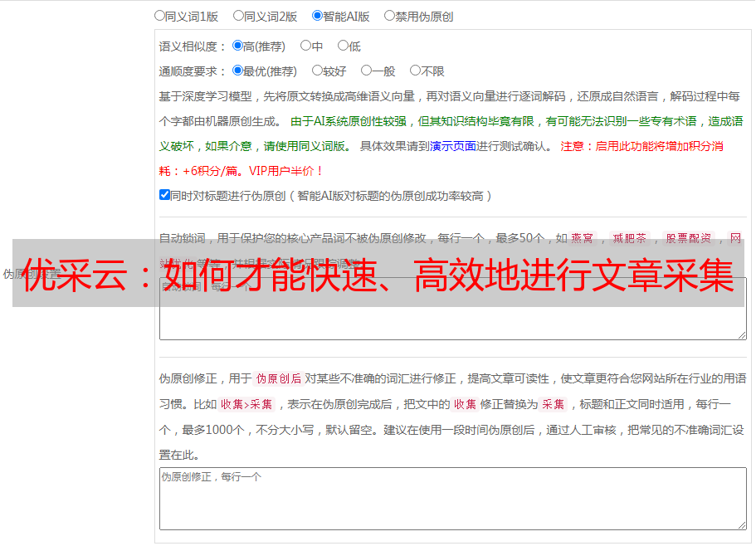Set 语义相似度 to 高(推荐)
756x546 pixels.
[237, 46]
